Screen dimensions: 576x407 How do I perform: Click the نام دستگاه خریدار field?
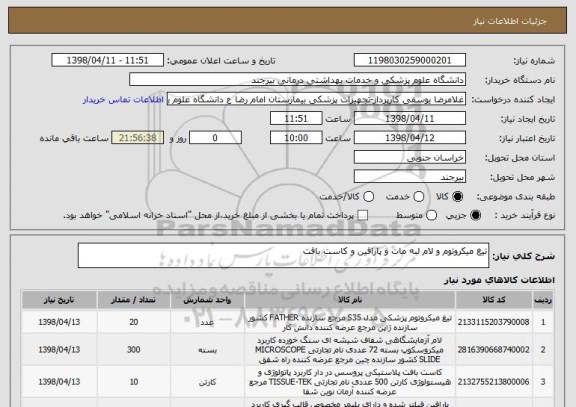298,80
